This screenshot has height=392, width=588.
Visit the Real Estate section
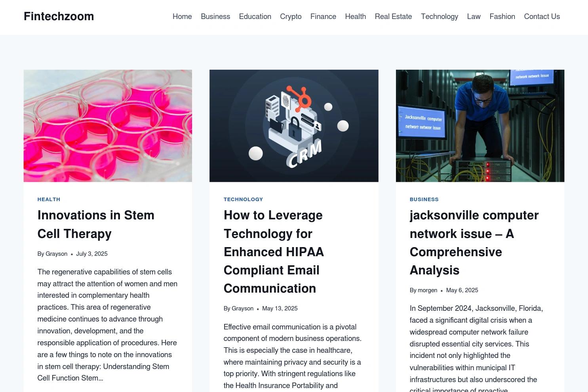[x=393, y=17]
